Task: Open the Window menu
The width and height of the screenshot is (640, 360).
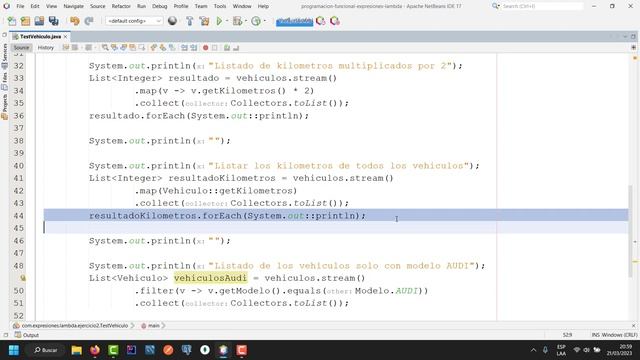Action: point(242,6)
